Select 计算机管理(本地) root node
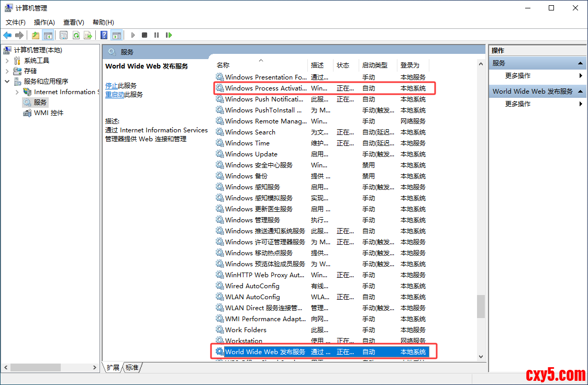Image resolution: width=588 pixels, height=385 pixels. coord(32,50)
